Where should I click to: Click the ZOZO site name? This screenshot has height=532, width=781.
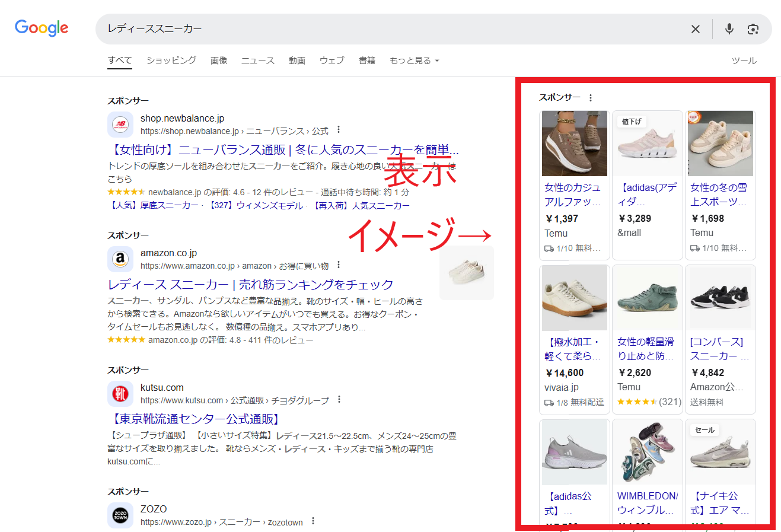pyautogui.click(x=154, y=509)
